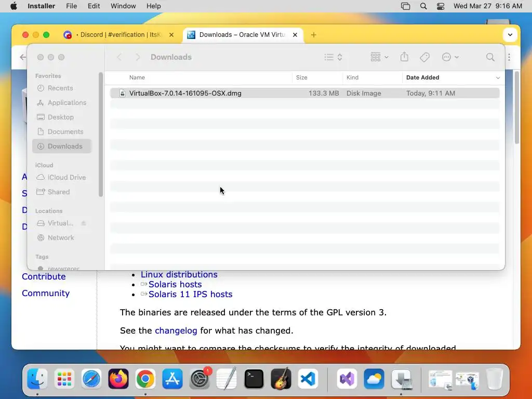The width and height of the screenshot is (532, 399).
Task: Sort by the Name column header
Action: coord(137,77)
